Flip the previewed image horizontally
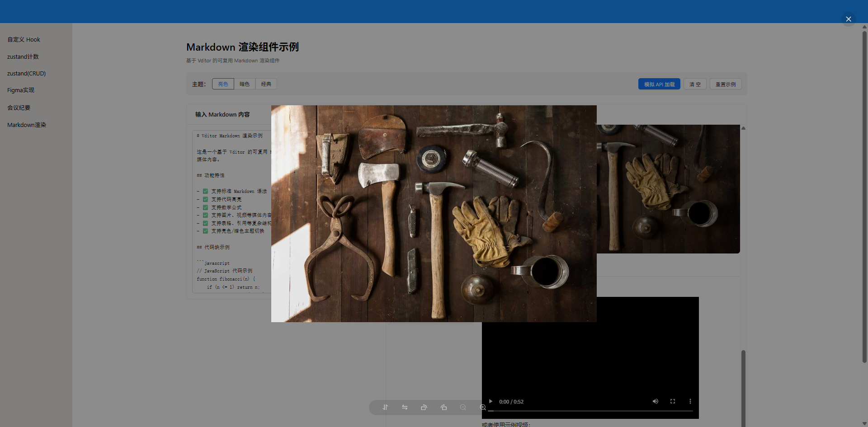Image resolution: width=868 pixels, height=427 pixels. point(405,407)
